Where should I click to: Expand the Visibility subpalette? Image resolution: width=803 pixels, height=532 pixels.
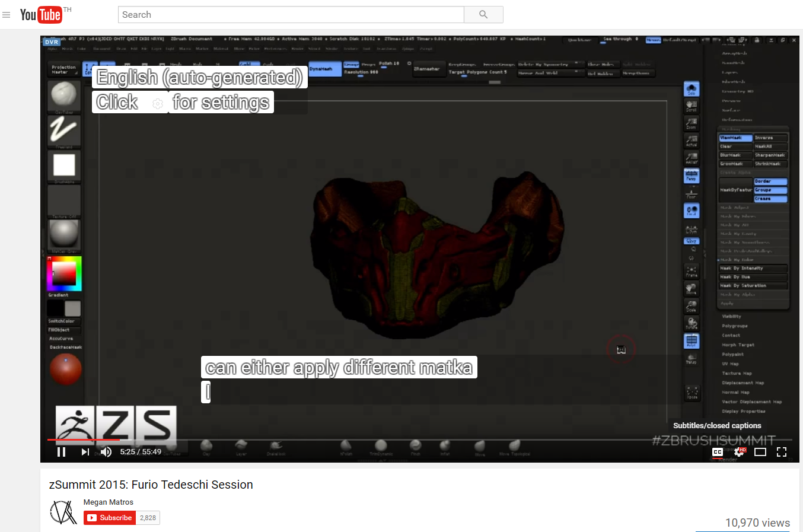tap(731, 317)
